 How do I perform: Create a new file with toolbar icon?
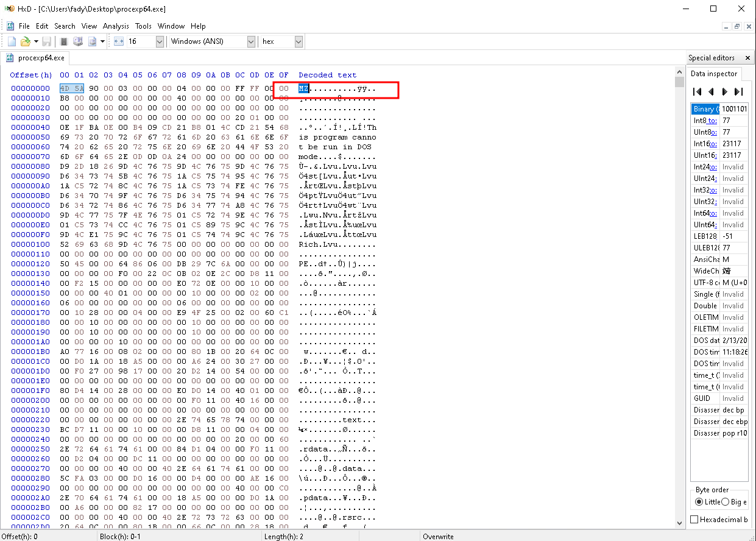click(x=12, y=41)
